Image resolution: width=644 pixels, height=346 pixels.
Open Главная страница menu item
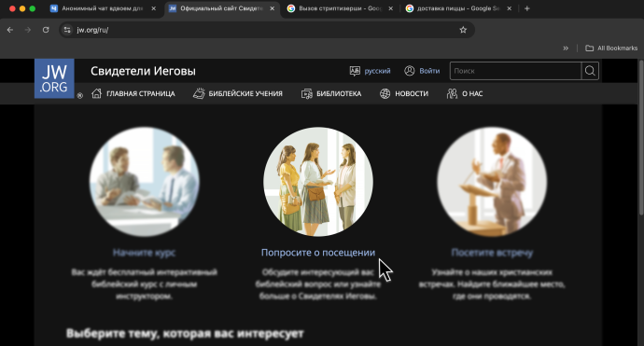point(140,94)
